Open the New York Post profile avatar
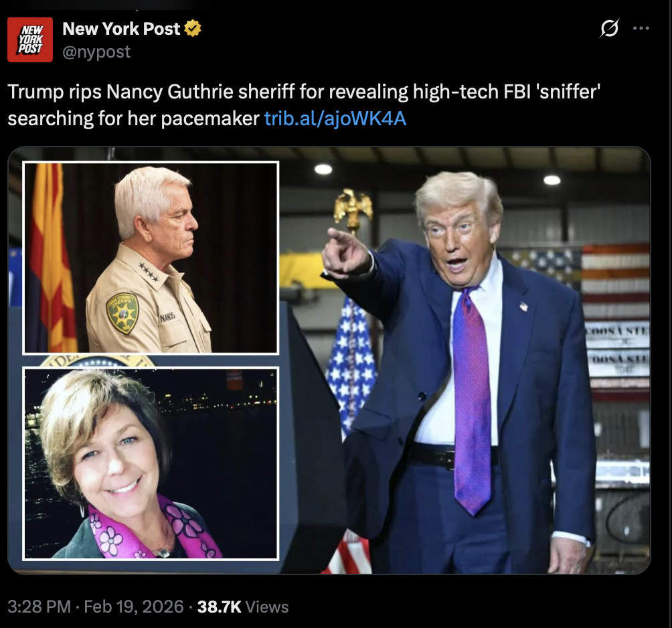 (30, 40)
